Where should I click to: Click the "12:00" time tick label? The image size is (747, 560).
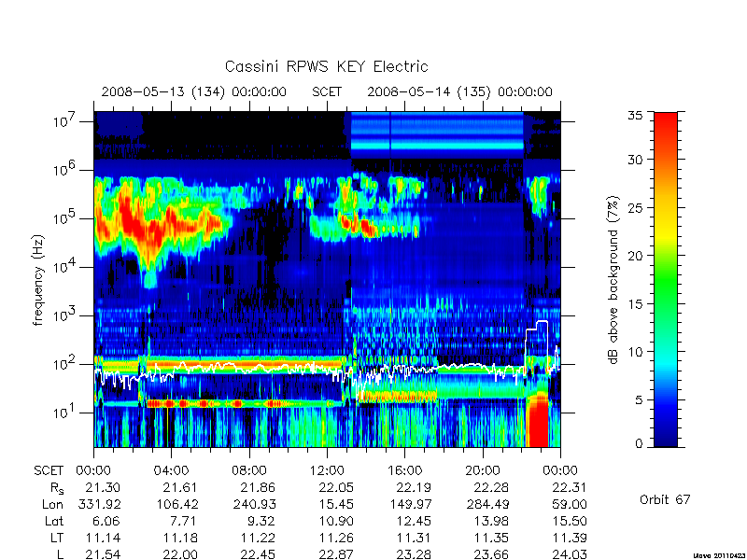pos(327,471)
